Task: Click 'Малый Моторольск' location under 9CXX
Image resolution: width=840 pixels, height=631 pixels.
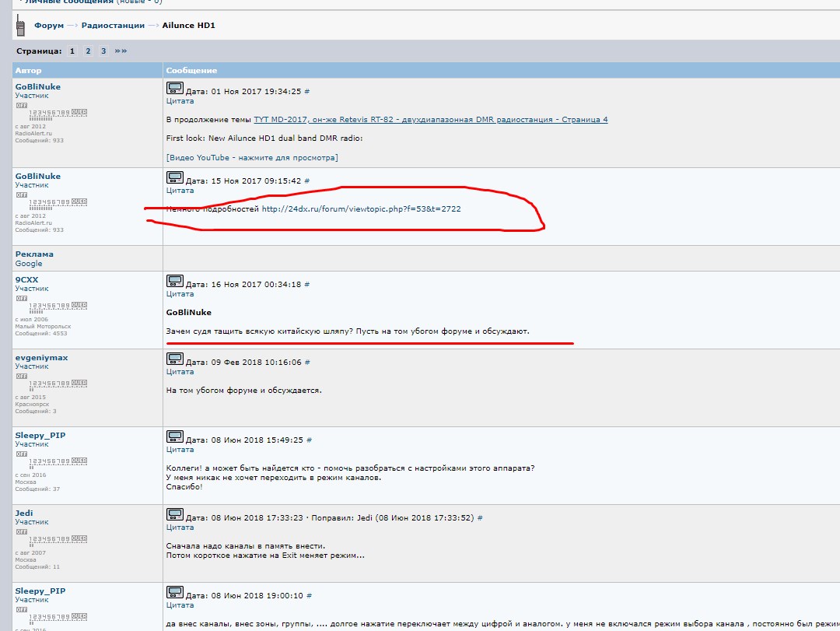Action: (43, 327)
